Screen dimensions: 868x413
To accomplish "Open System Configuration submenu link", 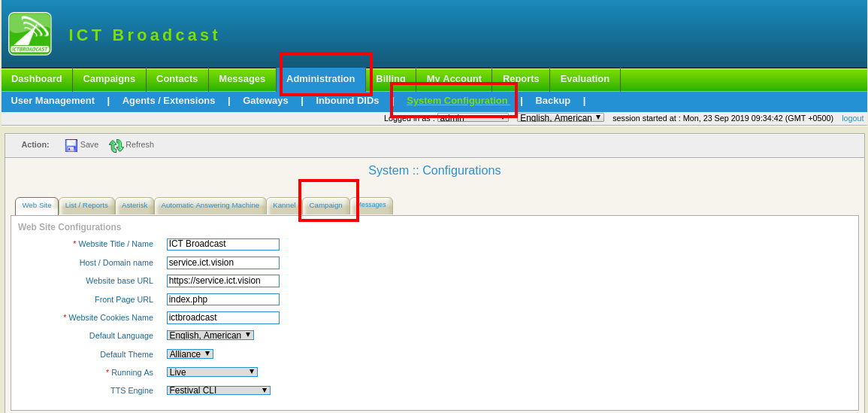I will (x=457, y=101).
